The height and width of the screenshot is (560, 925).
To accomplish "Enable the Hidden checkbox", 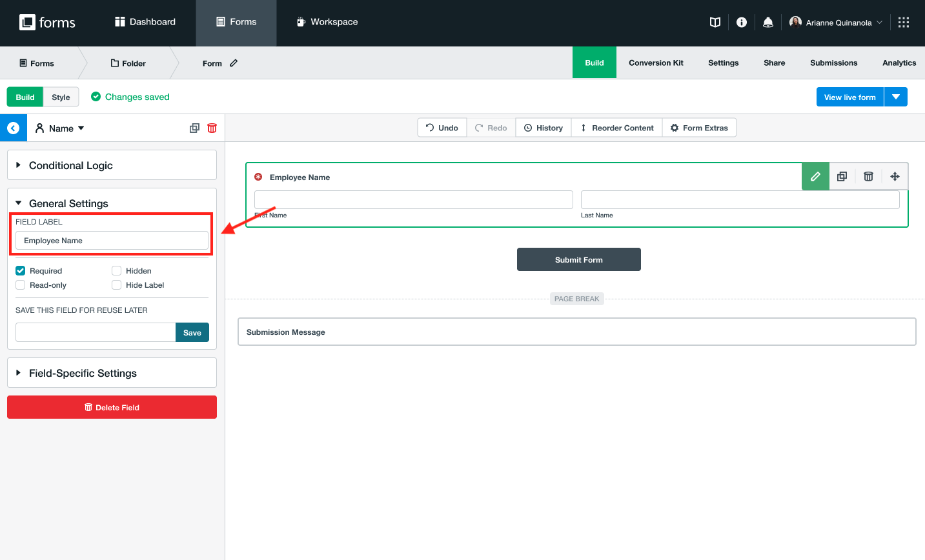I will click(117, 271).
